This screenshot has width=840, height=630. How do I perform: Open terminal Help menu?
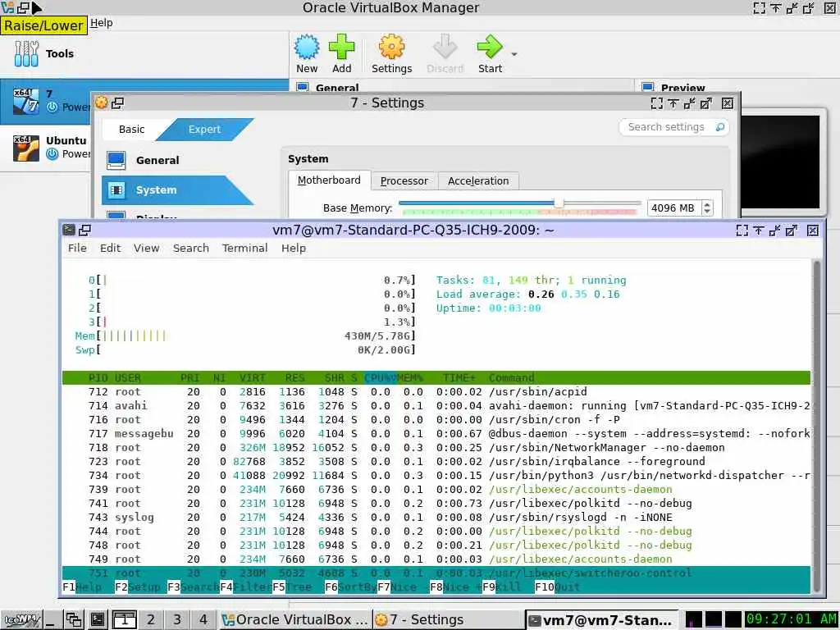click(294, 248)
